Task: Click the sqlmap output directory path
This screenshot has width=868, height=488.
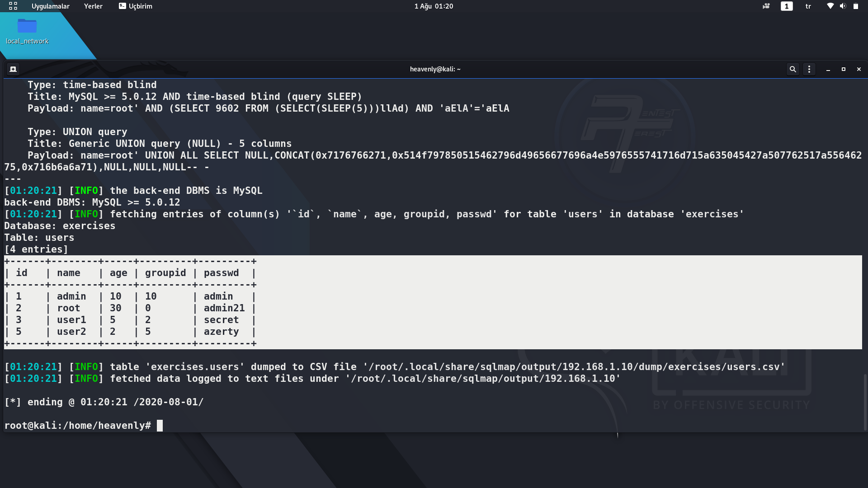Action: [483, 379]
